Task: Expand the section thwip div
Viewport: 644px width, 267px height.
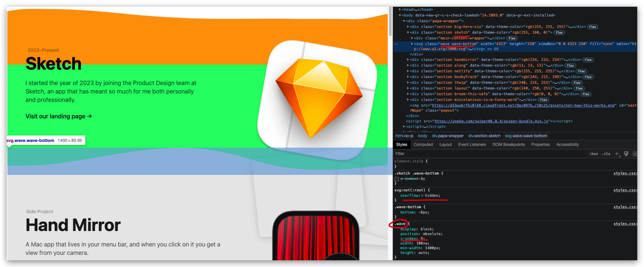Action: click(x=408, y=83)
